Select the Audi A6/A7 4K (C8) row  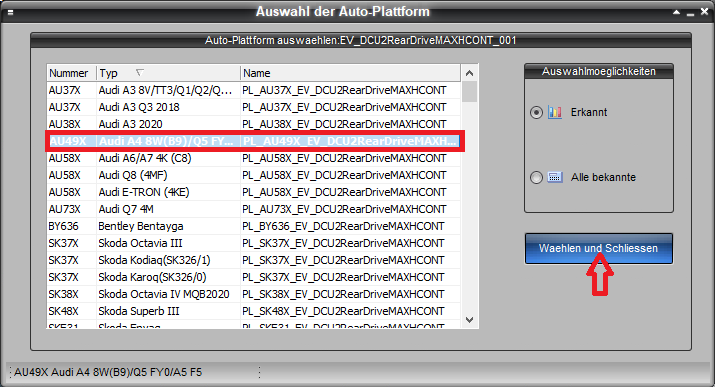click(254, 158)
